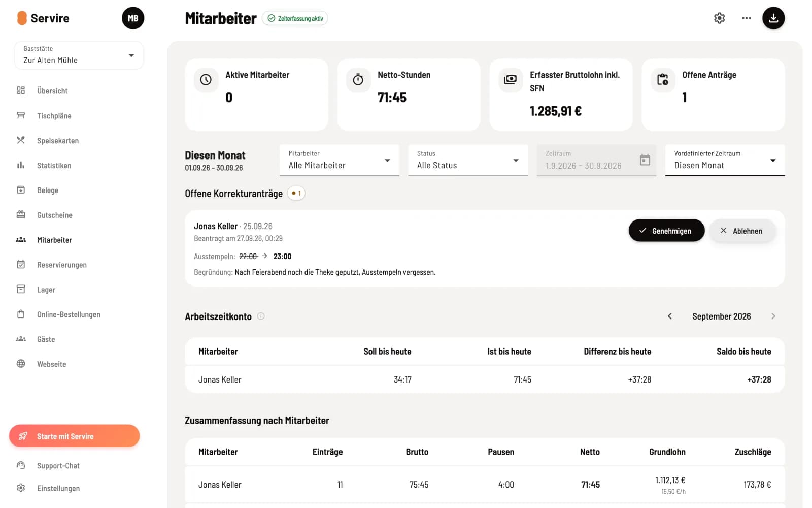The image size is (812, 508).
Task: Click the black download export button
Action: click(773, 18)
